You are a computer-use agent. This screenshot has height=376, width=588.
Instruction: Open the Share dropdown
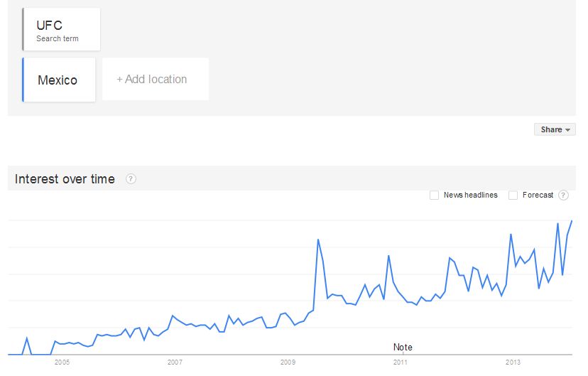(555, 129)
